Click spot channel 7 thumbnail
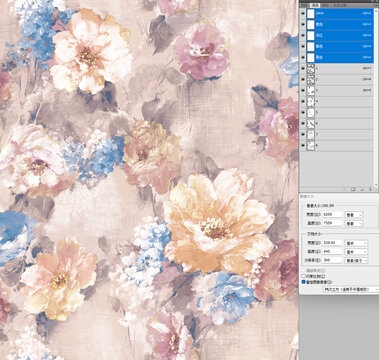 (x=311, y=135)
